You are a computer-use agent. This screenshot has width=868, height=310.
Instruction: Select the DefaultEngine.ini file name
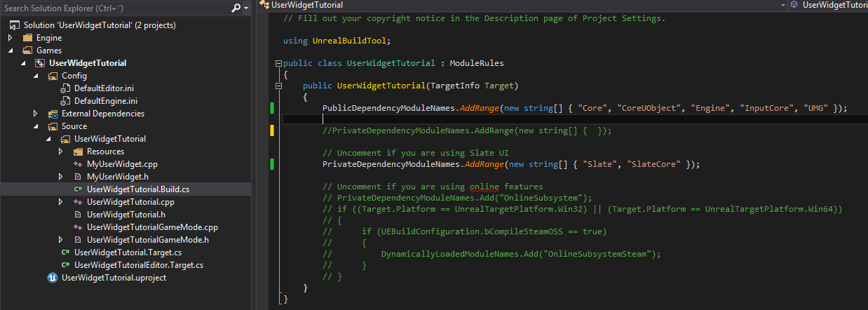point(105,101)
